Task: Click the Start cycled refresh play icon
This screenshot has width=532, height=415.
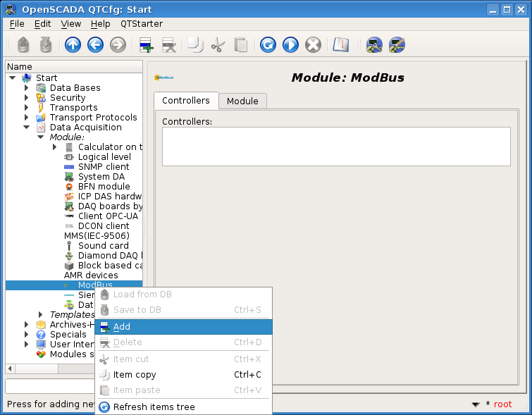Action: point(290,45)
